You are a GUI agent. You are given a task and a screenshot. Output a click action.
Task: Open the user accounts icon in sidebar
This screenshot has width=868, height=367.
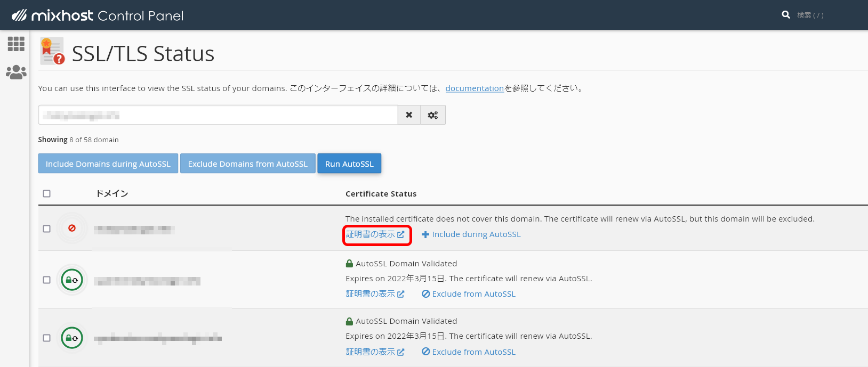tap(16, 72)
